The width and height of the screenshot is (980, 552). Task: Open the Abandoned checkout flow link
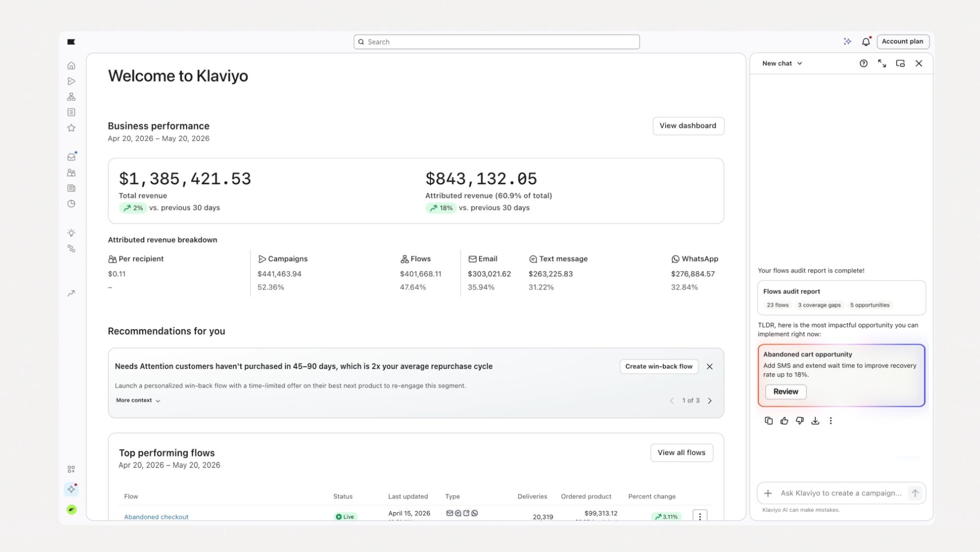(x=156, y=517)
